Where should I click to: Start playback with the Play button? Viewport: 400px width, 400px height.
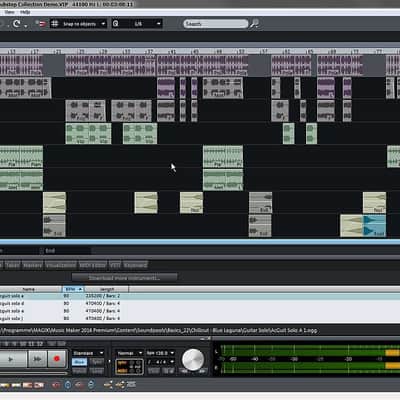point(11,359)
